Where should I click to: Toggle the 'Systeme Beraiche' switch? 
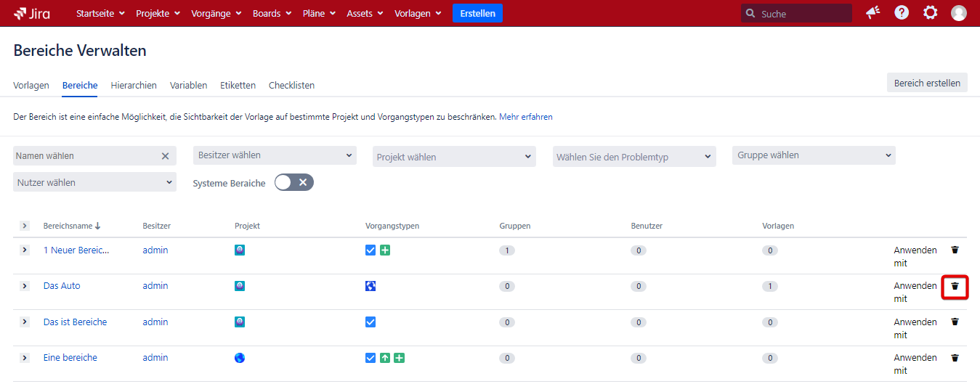[293, 182]
